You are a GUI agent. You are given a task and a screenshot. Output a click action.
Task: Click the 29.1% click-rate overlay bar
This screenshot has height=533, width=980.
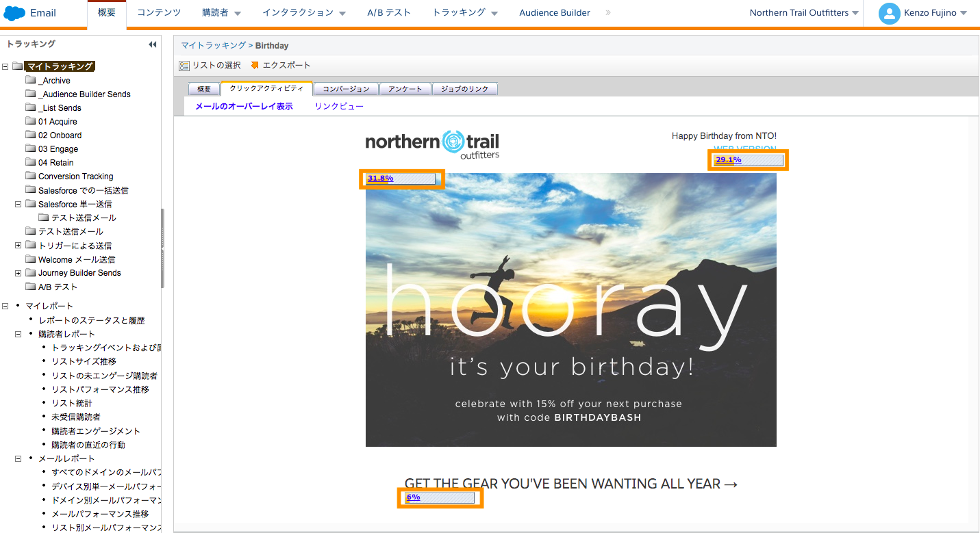point(749,160)
